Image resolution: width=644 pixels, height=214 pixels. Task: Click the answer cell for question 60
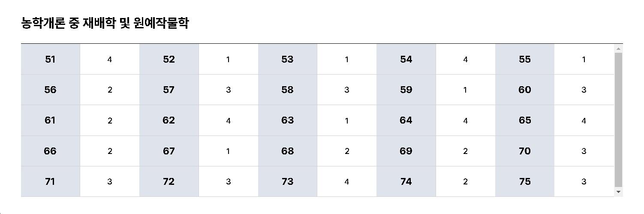point(584,90)
